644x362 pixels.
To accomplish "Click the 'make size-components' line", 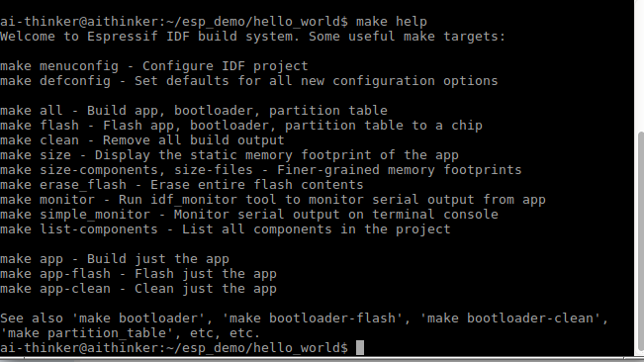I will pyautogui.click(x=261, y=169).
